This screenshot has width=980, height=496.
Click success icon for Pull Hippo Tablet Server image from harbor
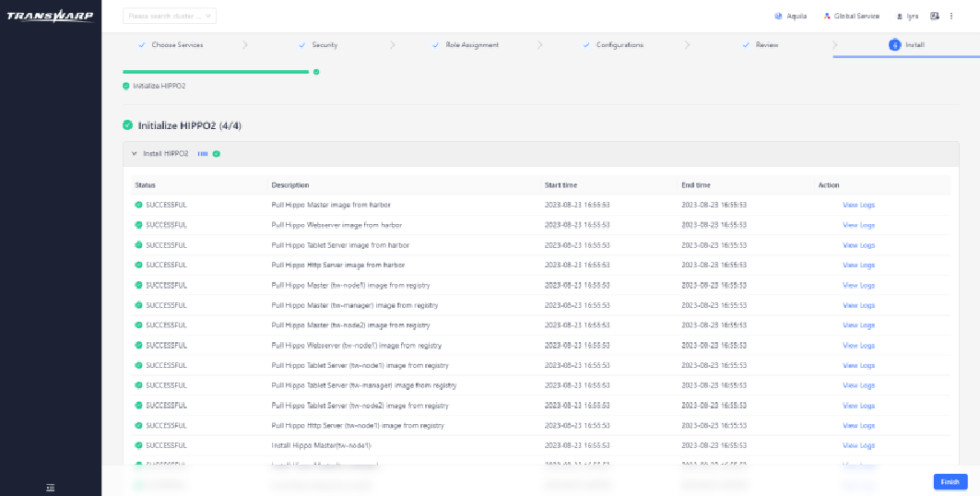138,245
